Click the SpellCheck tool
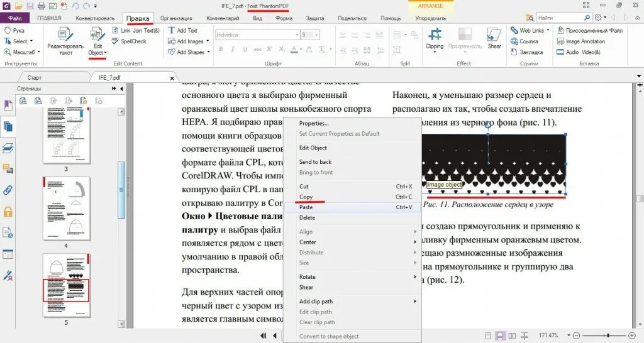644x343 pixels. click(x=129, y=41)
